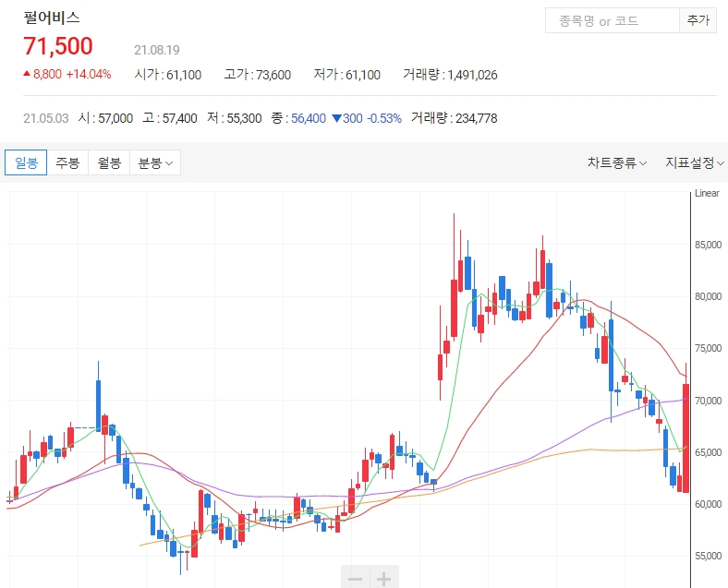The width and height of the screenshot is (728, 588).
Task: Select the 일봉 daily chart tab
Action: click(x=26, y=162)
